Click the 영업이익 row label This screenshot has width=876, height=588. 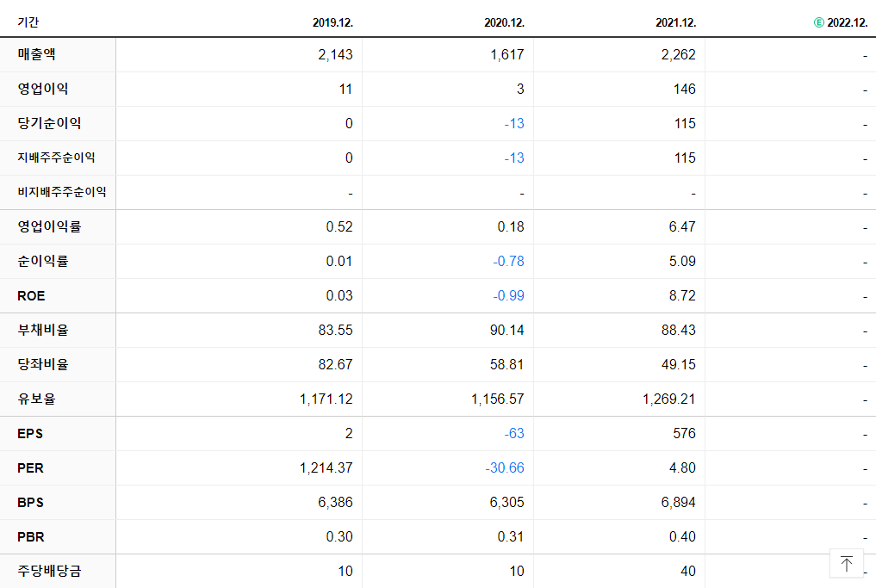43,89
